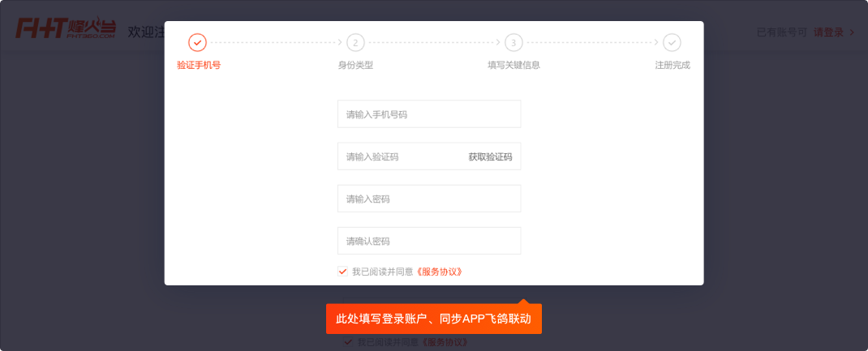
Task: Select the step 3 circle icon
Action: point(513,42)
